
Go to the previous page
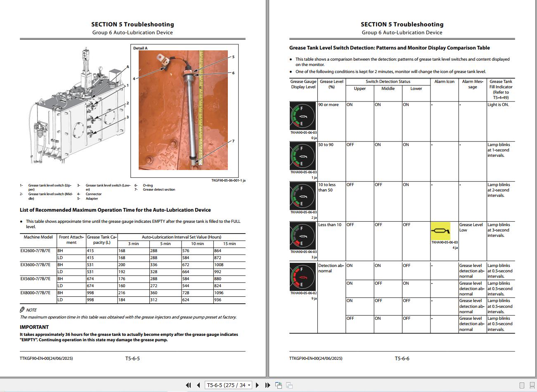[x=198, y=385]
